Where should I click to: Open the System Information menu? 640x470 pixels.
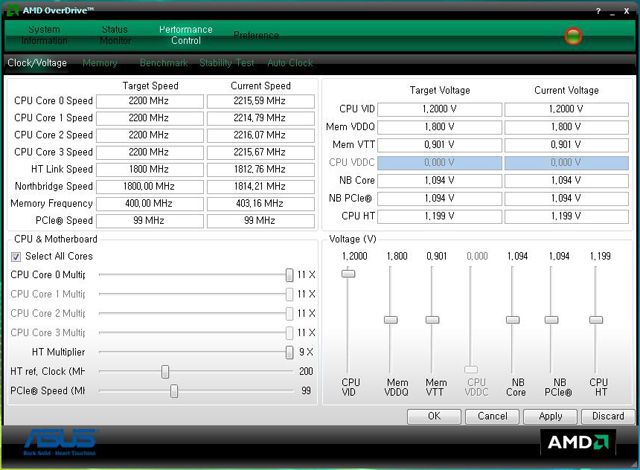[44, 35]
